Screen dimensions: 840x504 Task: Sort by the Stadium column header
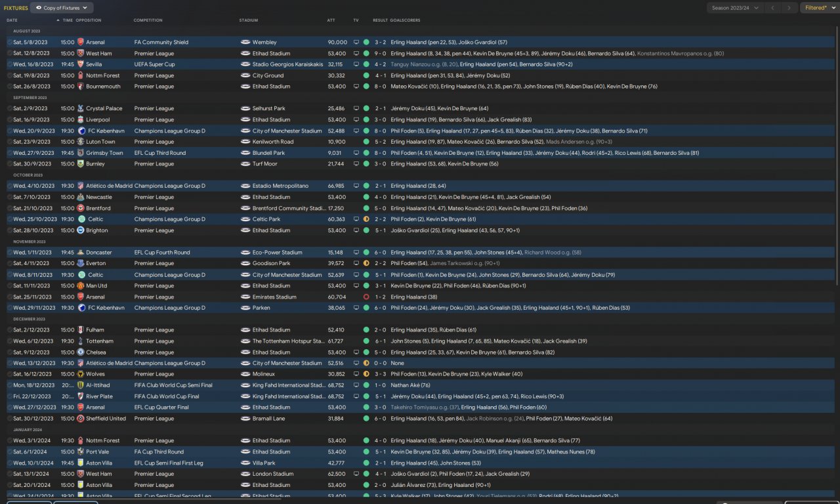click(x=249, y=20)
